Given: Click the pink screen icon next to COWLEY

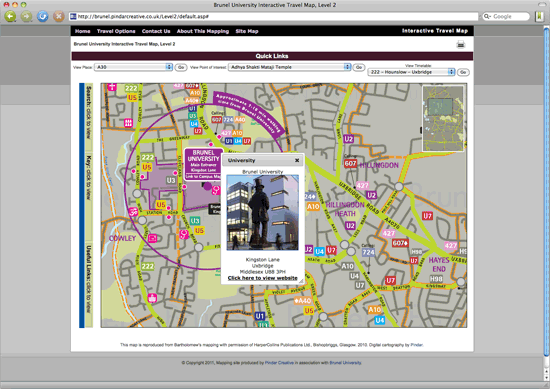Looking at the screenshot, I should coord(152,238).
